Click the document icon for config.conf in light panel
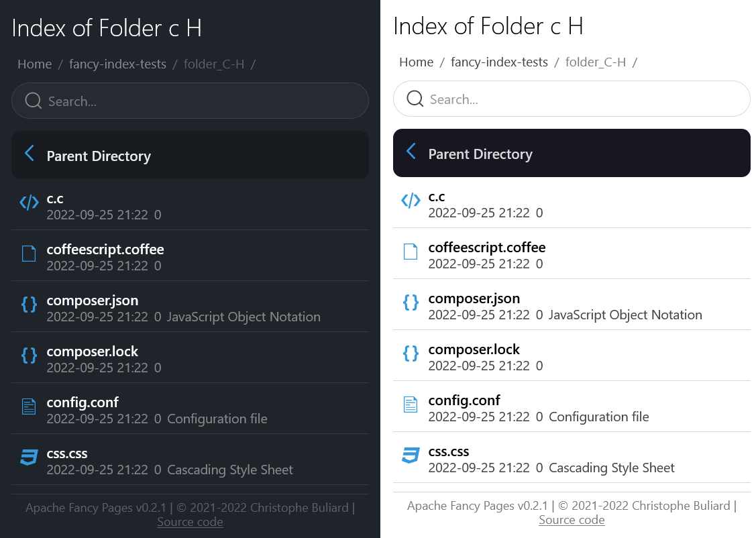This screenshot has width=756, height=538. pos(411,405)
